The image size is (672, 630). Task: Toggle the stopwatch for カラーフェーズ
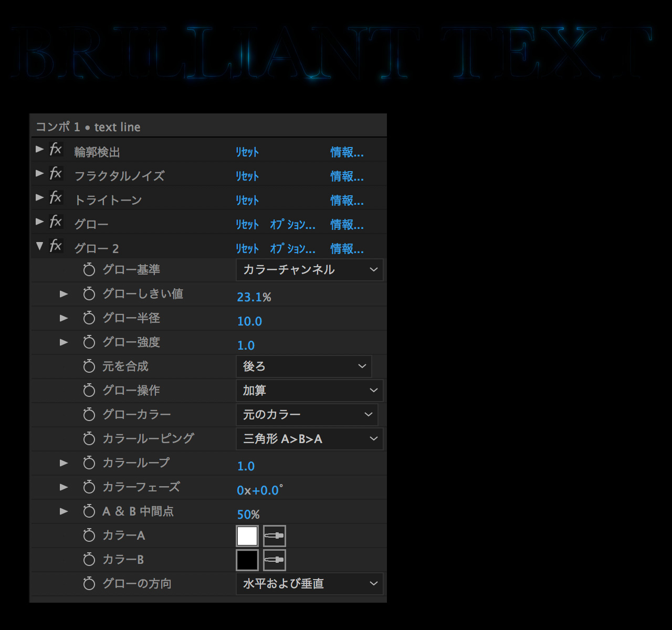coord(89,487)
